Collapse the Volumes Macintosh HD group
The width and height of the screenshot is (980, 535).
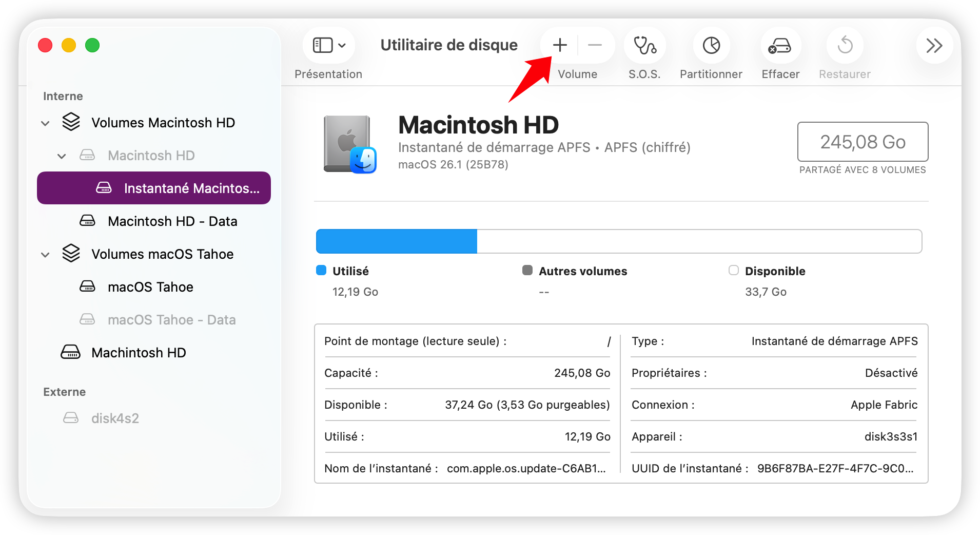[45, 123]
